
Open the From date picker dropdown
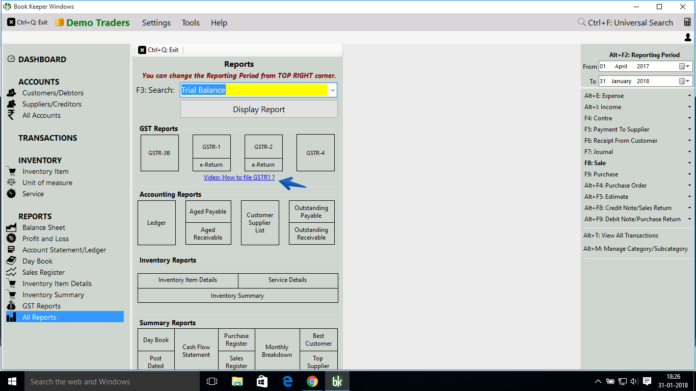click(x=684, y=67)
